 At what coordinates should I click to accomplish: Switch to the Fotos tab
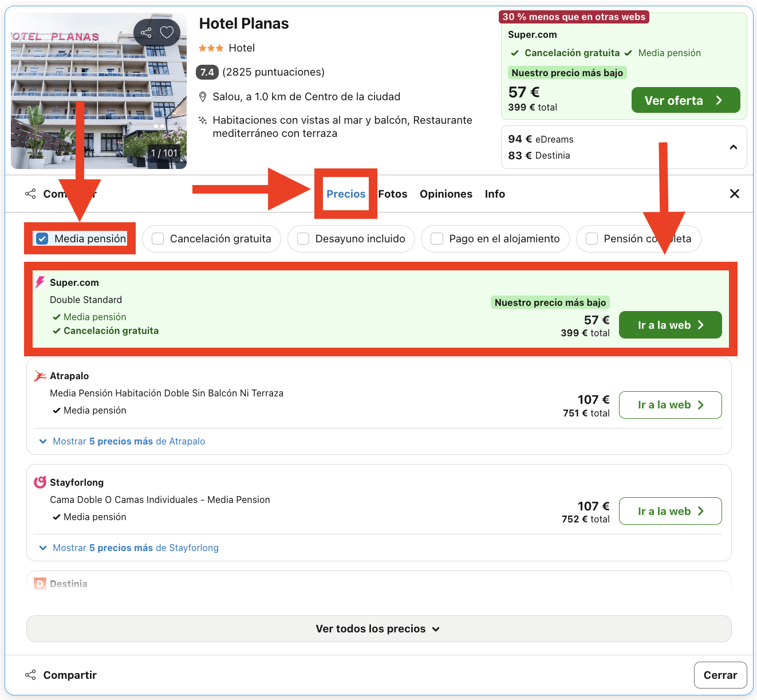tap(392, 194)
